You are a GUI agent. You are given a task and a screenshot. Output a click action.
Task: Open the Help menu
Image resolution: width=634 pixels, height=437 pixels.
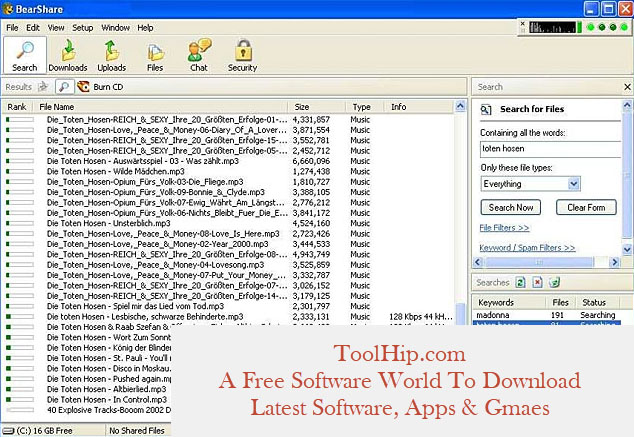(145, 28)
